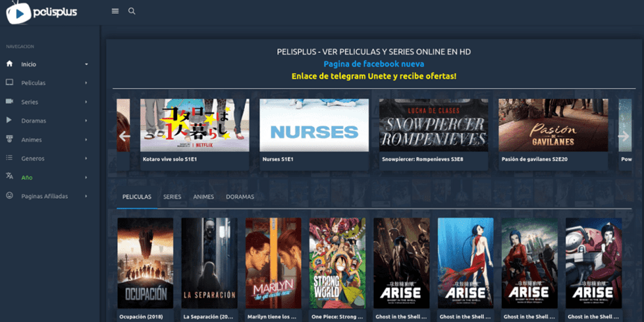Expand the Peliculas submenu arrow
This screenshot has height=322, width=644.
[86, 83]
